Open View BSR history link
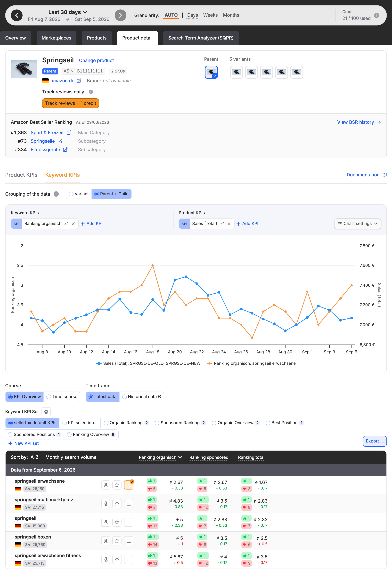The height and width of the screenshot is (579, 392). [x=359, y=122]
